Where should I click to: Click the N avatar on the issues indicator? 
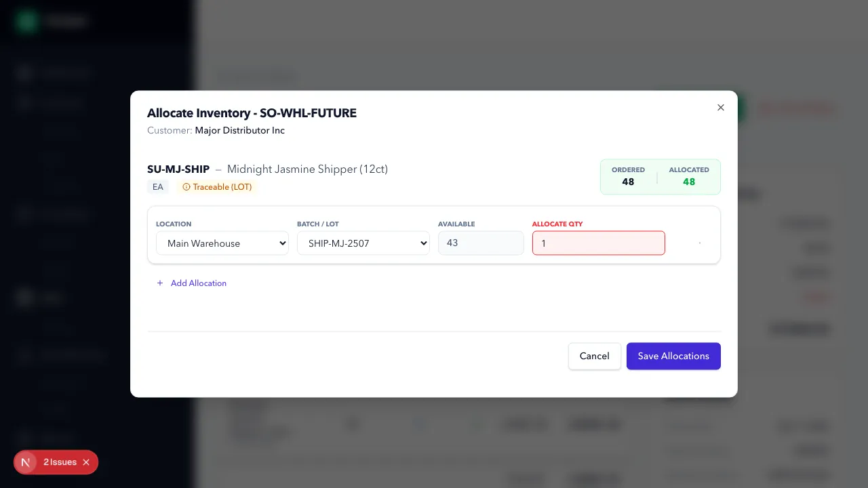pos(25,462)
